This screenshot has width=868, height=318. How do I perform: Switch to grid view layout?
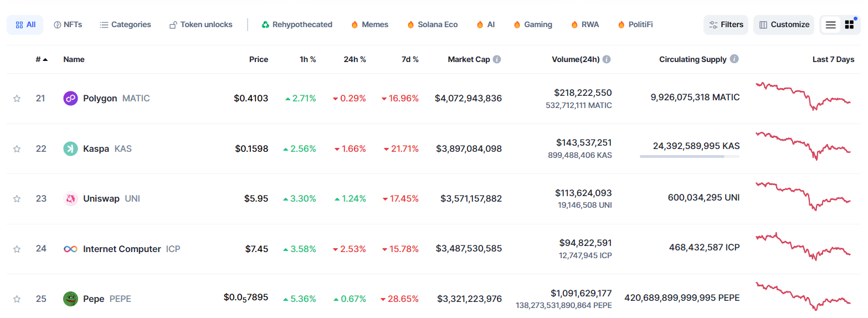[849, 25]
